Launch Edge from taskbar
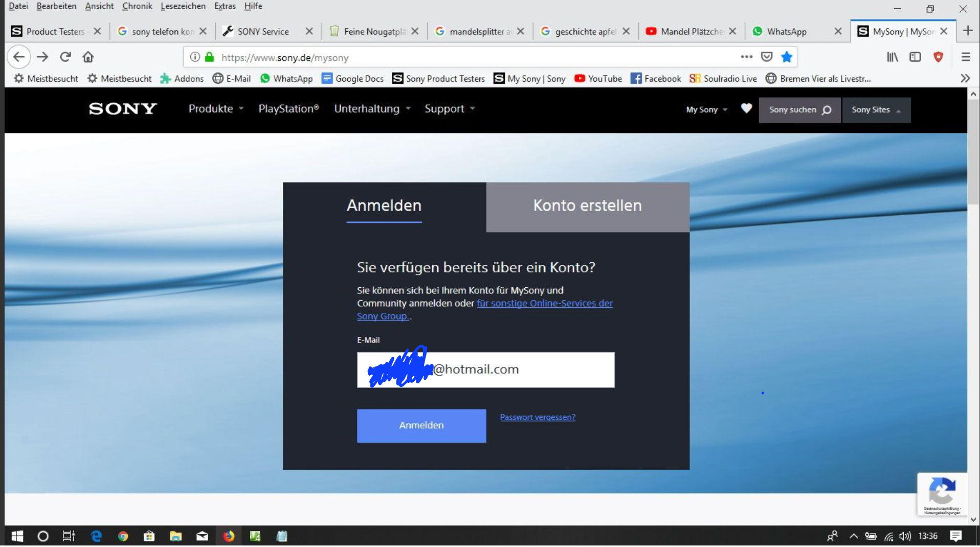Viewport: 980px width, 547px height. (x=96, y=536)
